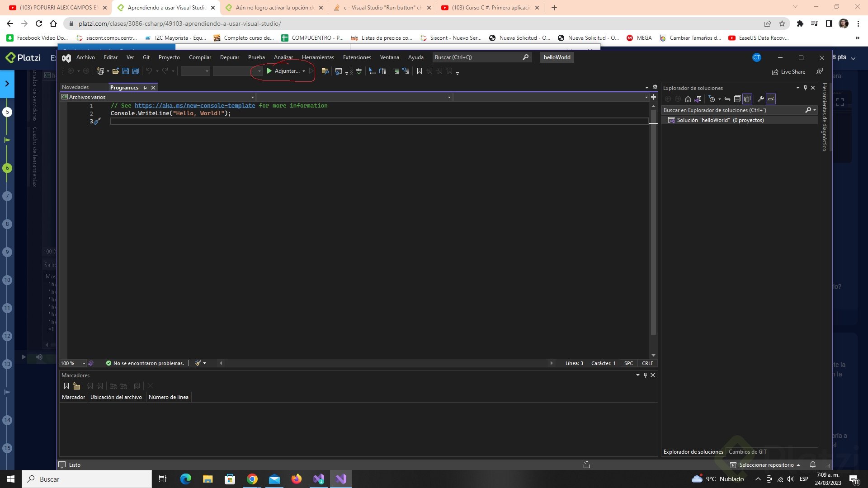Click the aka.ms new-console-template link

195,105
